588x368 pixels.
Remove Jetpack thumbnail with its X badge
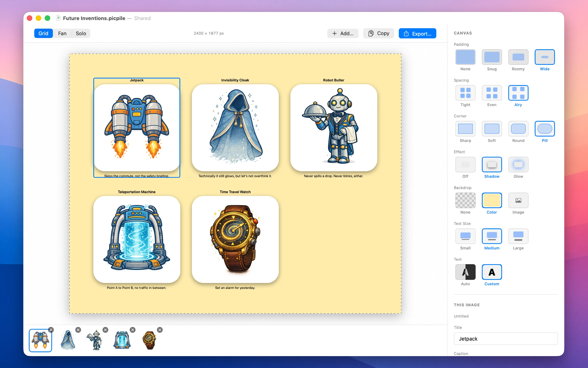click(x=51, y=330)
